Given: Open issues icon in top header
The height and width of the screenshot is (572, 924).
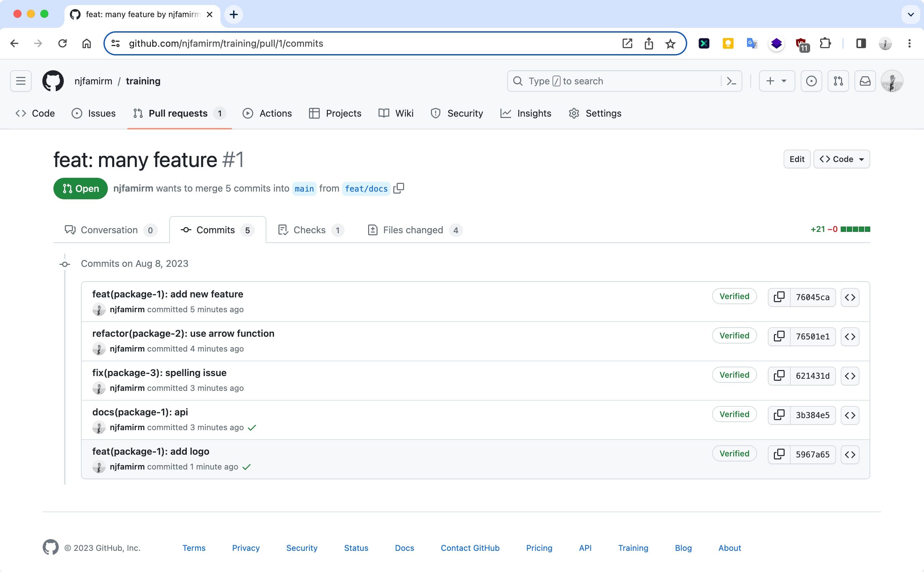Looking at the screenshot, I should pyautogui.click(x=811, y=81).
